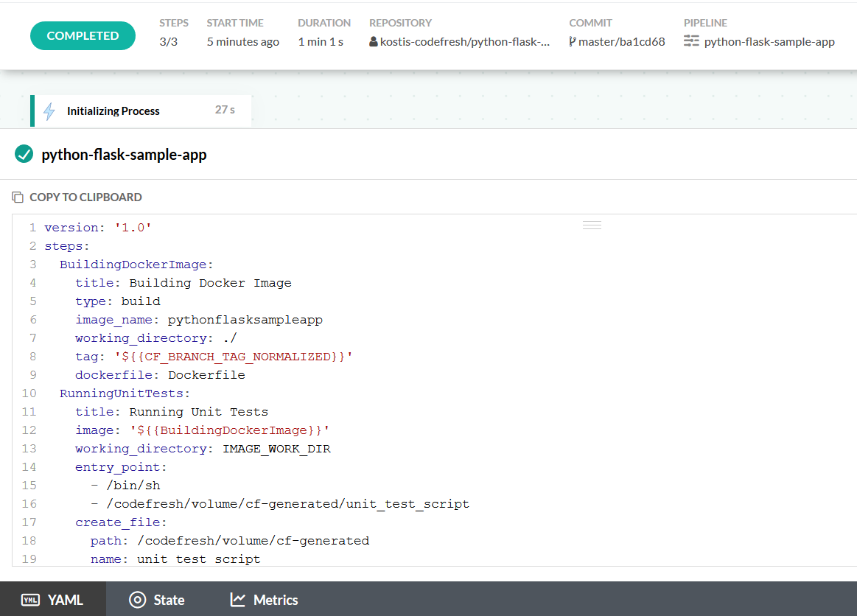Click the pipeline sliders icon

coord(690,41)
